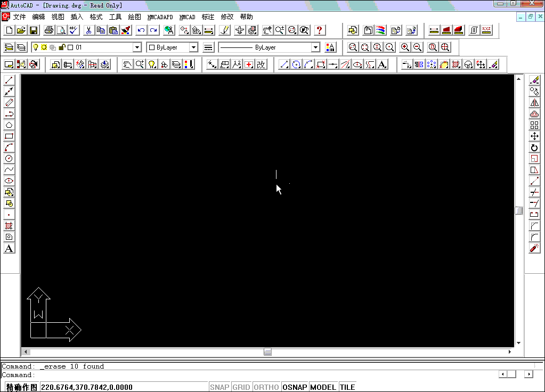545x392 pixels.
Task: Open the 视图 menu
Action: tap(58, 17)
